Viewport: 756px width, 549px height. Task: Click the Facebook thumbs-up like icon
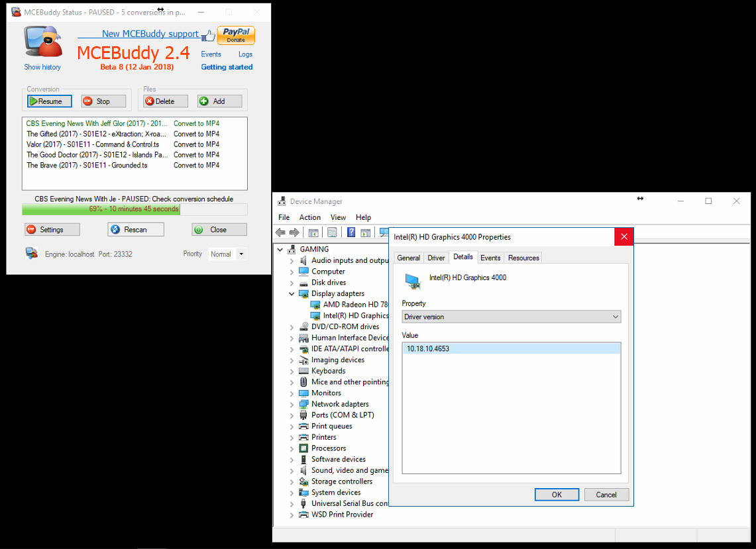[x=208, y=35]
